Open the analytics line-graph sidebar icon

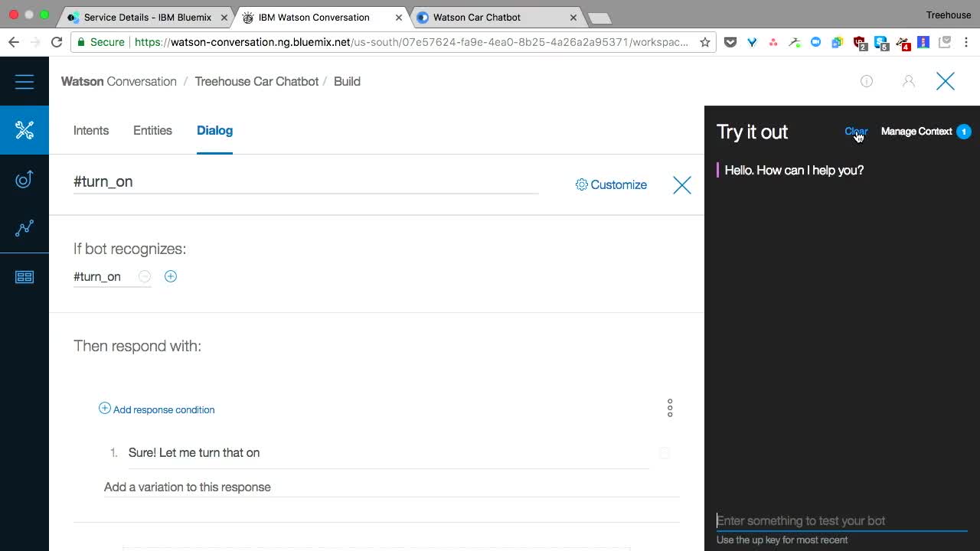(24, 228)
